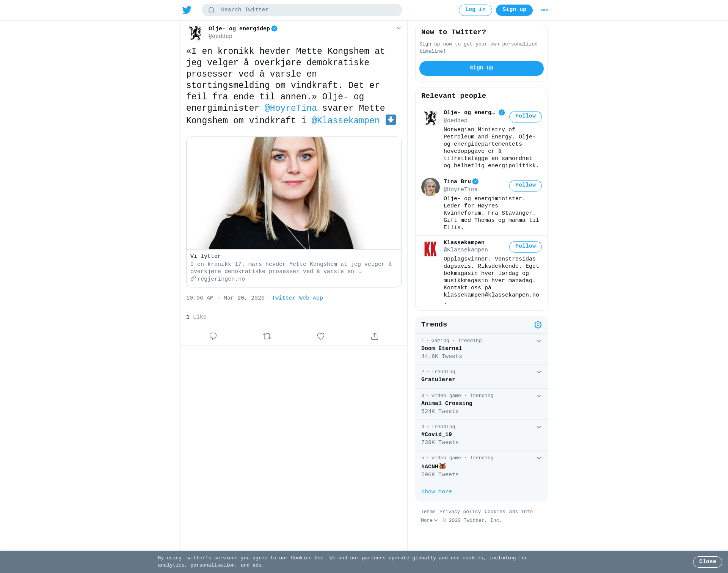This screenshot has height=573, width=728.
Task: Click the Twitter bird logo
Action: pyautogui.click(x=187, y=10)
